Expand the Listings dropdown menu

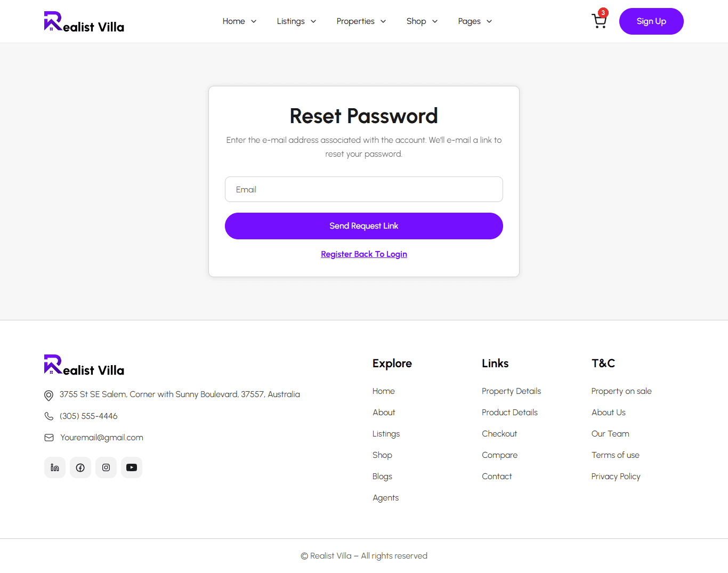pos(296,21)
